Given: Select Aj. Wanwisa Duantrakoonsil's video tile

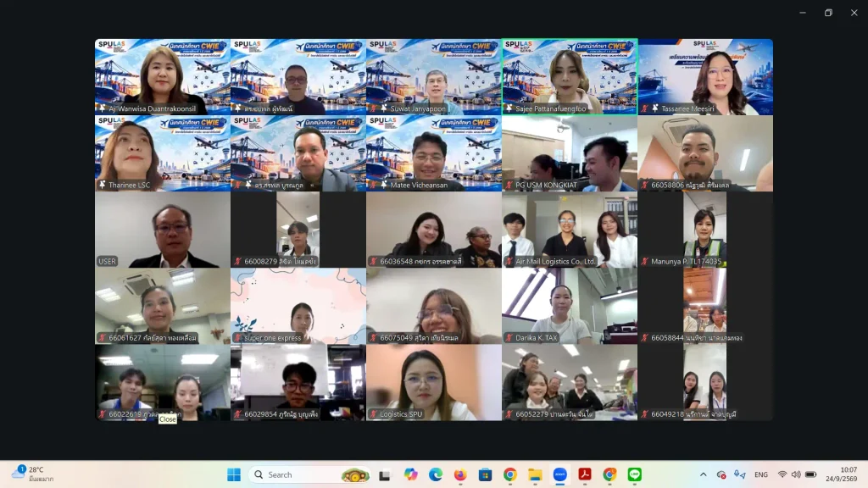Looking at the screenshot, I should click(x=163, y=77).
